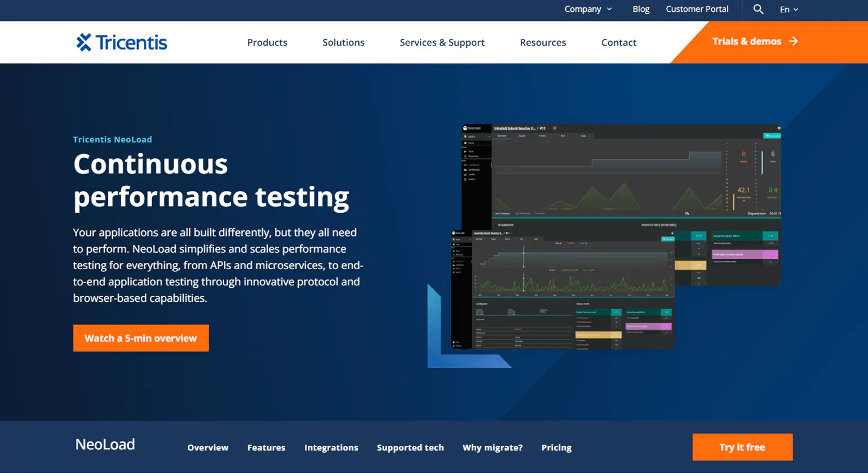Go to the Supported tech section
868x473 pixels.
coord(410,448)
